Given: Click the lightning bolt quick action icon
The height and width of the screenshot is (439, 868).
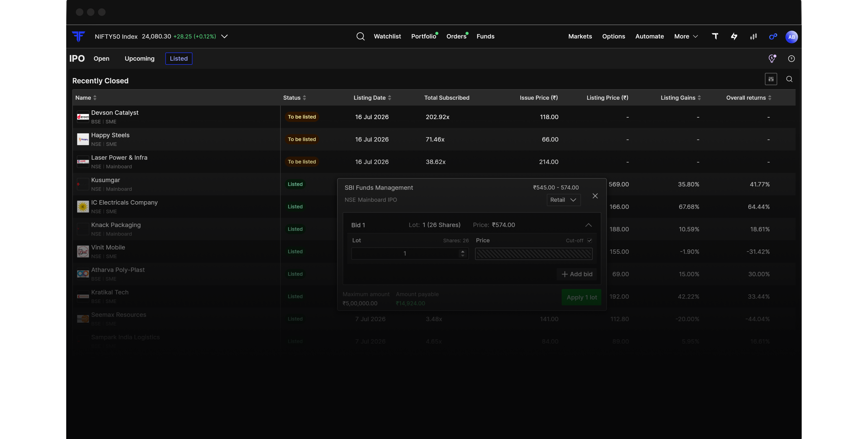Looking at the screenshot, I should click(734, 36).
